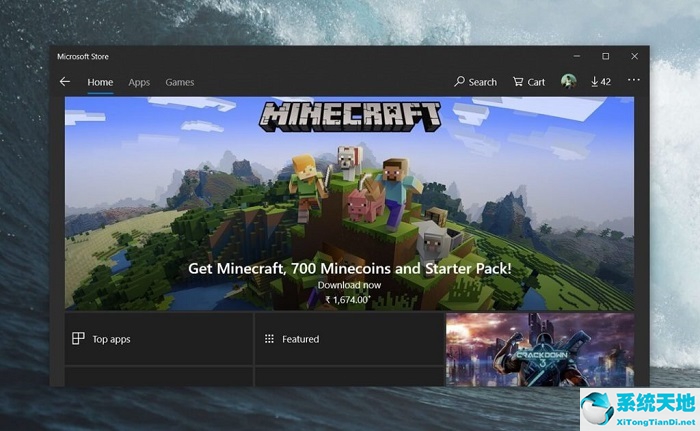
Task: View downloads and updates (42)
Action: click(x=601, y=82)
